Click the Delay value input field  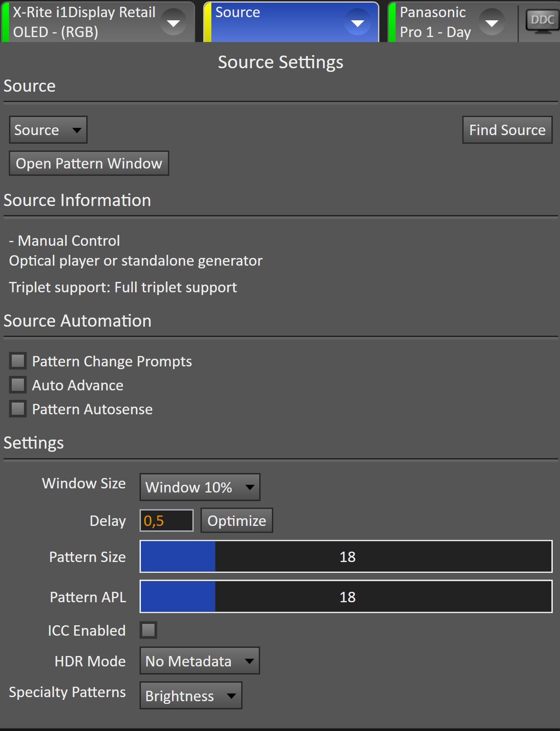click(x=166, y=520)
